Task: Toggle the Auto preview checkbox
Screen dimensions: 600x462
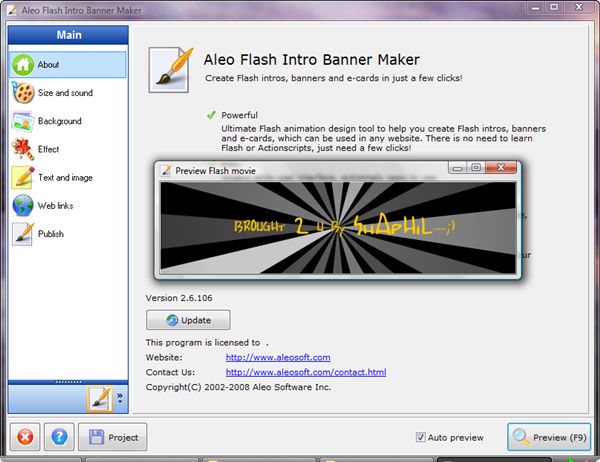Action: (421, 437)
